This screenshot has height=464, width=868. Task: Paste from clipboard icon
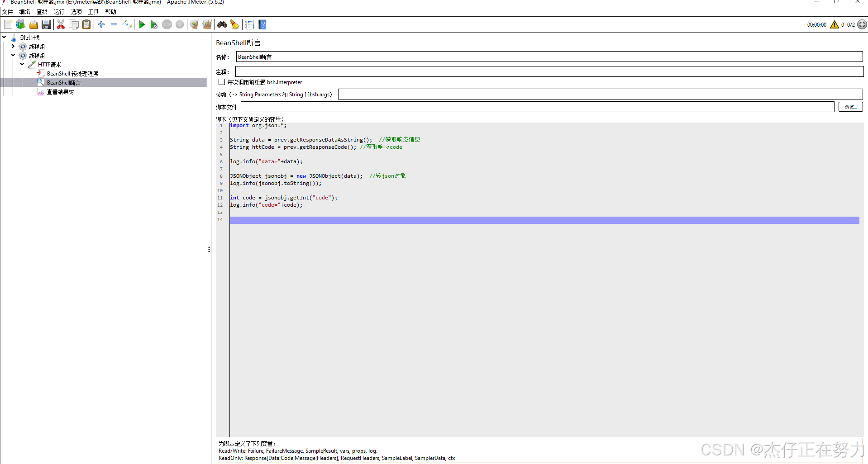pos(86,24)
